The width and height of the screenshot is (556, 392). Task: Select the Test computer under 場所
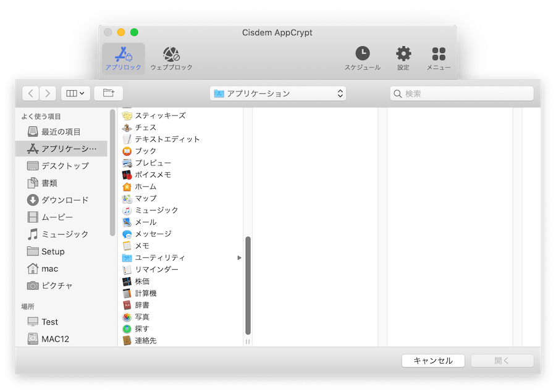pyautogui.click(x=61, y=322)
